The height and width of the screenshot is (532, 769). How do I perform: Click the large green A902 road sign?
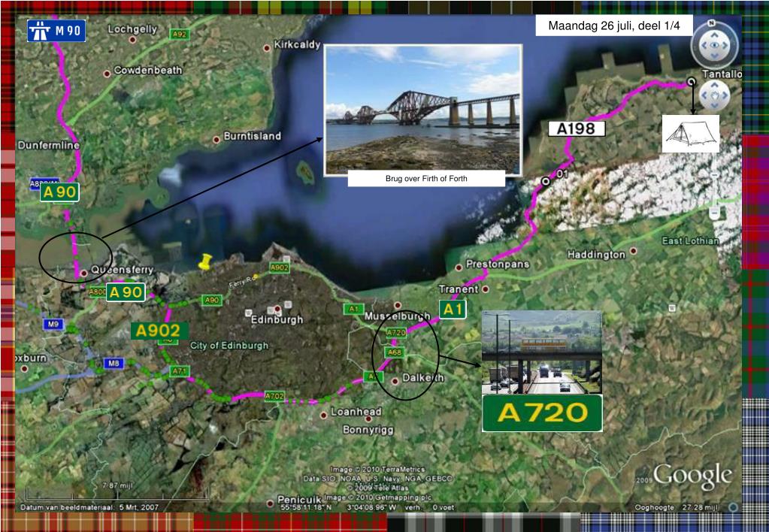158,331
